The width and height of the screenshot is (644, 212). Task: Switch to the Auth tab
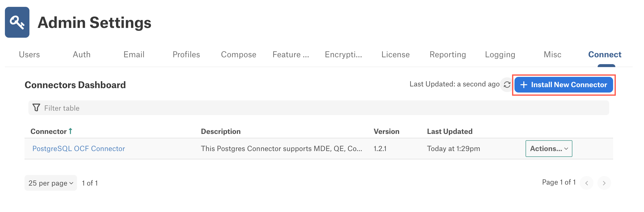point(81,54)
